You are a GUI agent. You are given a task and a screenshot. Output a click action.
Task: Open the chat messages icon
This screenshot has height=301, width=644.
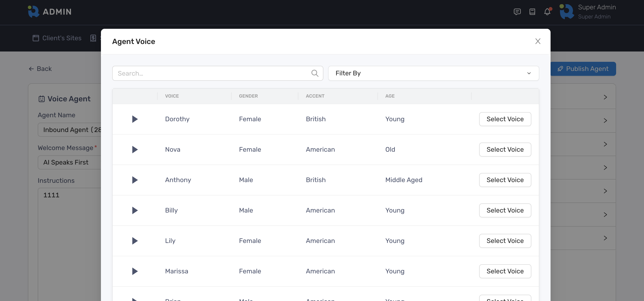click(x=517, y=12)
